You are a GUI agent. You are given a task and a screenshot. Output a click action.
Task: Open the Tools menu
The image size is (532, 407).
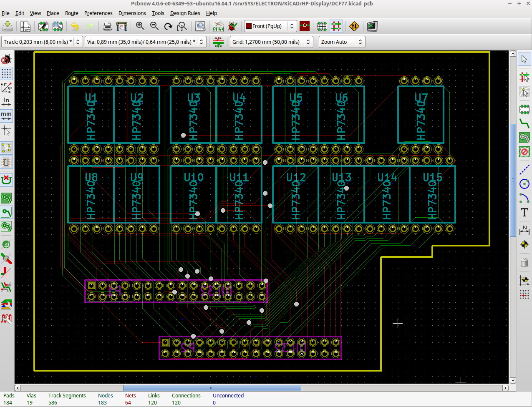[158, 13]
